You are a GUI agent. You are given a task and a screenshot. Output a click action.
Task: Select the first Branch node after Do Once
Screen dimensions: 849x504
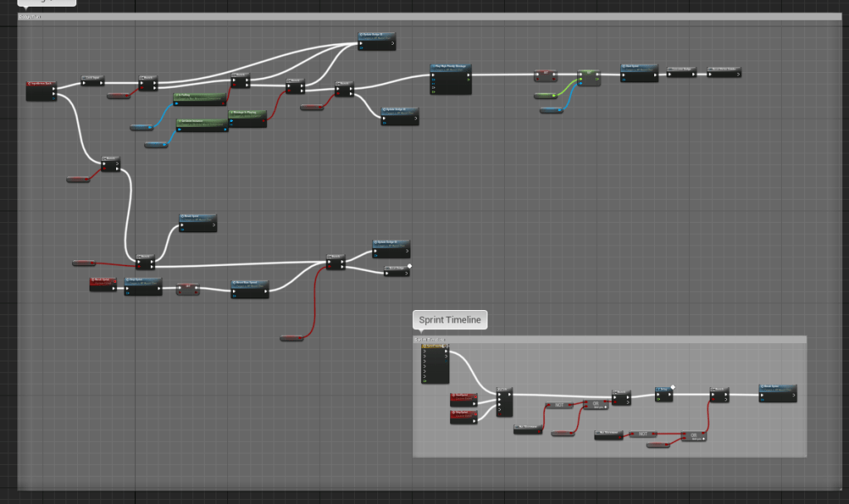(148, 81)
